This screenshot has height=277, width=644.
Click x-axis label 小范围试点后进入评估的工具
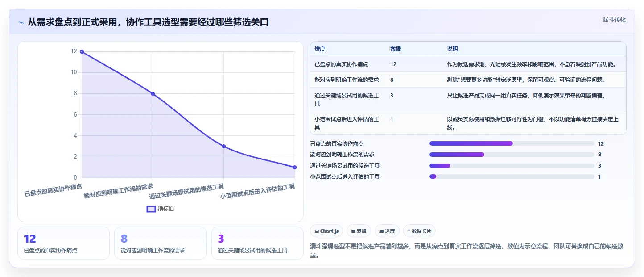[x=257, y=191]
